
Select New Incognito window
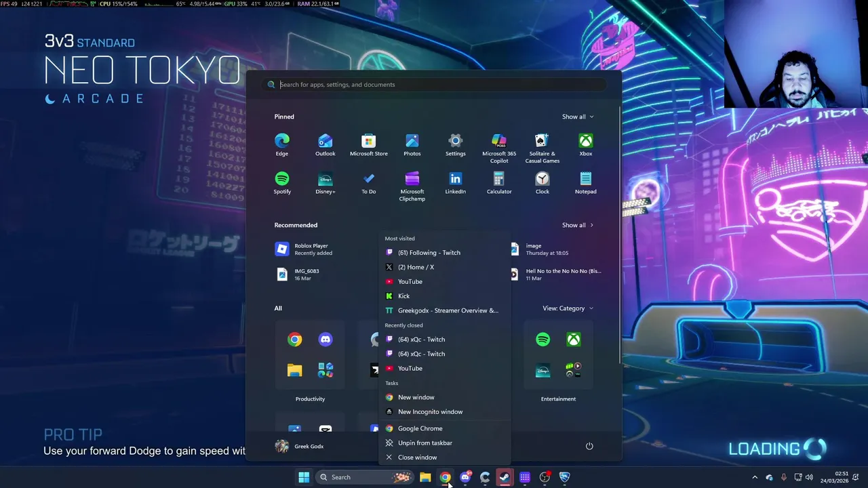(444, 411)
